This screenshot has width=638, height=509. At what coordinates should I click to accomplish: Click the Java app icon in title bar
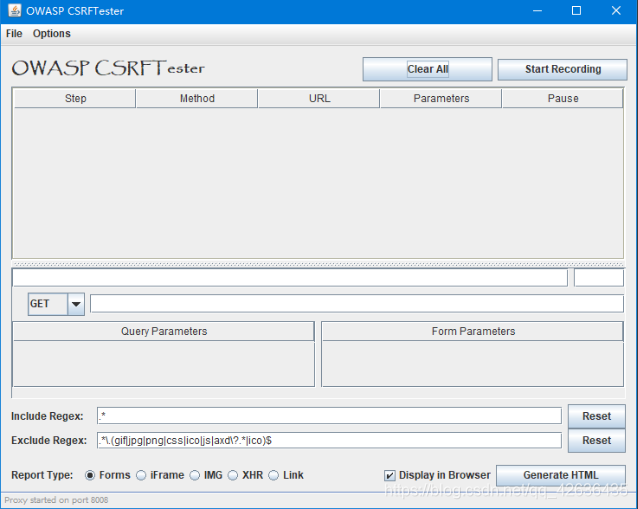click(14, 11)
